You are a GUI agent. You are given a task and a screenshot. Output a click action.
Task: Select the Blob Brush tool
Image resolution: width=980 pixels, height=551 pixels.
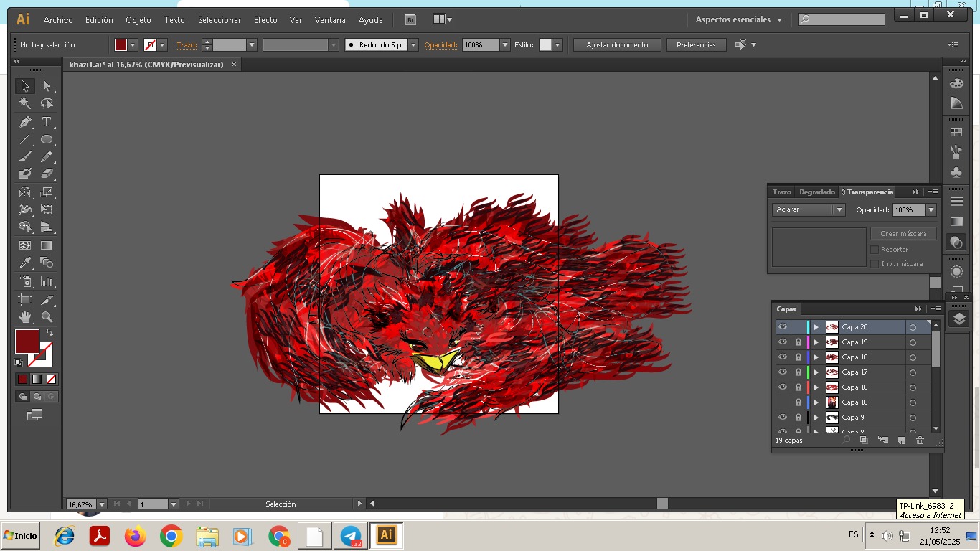[x=25, y=174]
